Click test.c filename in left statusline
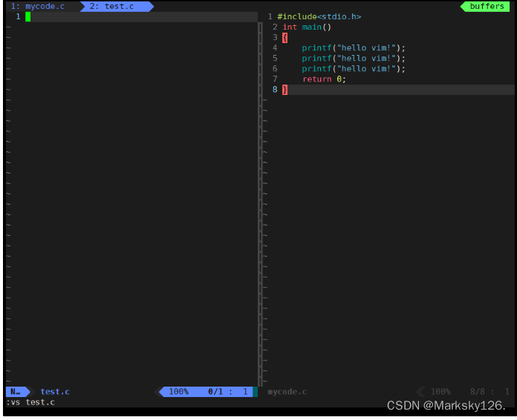 click(55, 392)
